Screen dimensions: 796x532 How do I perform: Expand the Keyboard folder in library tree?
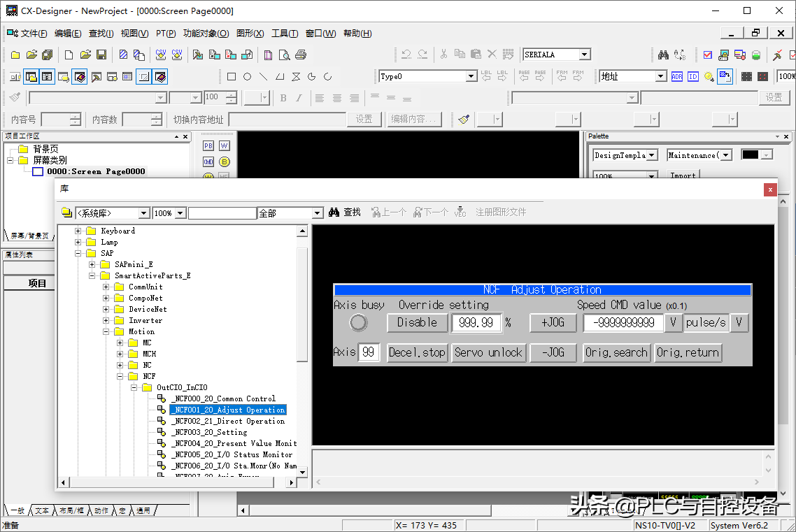79,231
